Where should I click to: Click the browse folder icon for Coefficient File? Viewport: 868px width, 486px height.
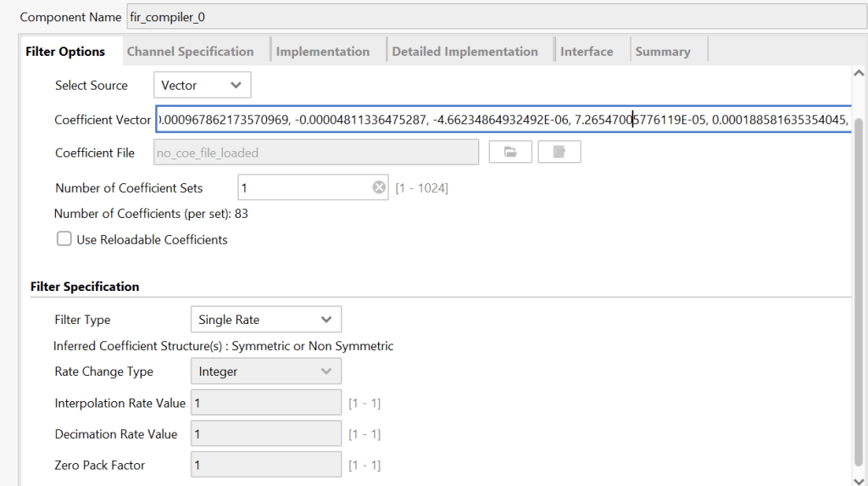[510, 153]
